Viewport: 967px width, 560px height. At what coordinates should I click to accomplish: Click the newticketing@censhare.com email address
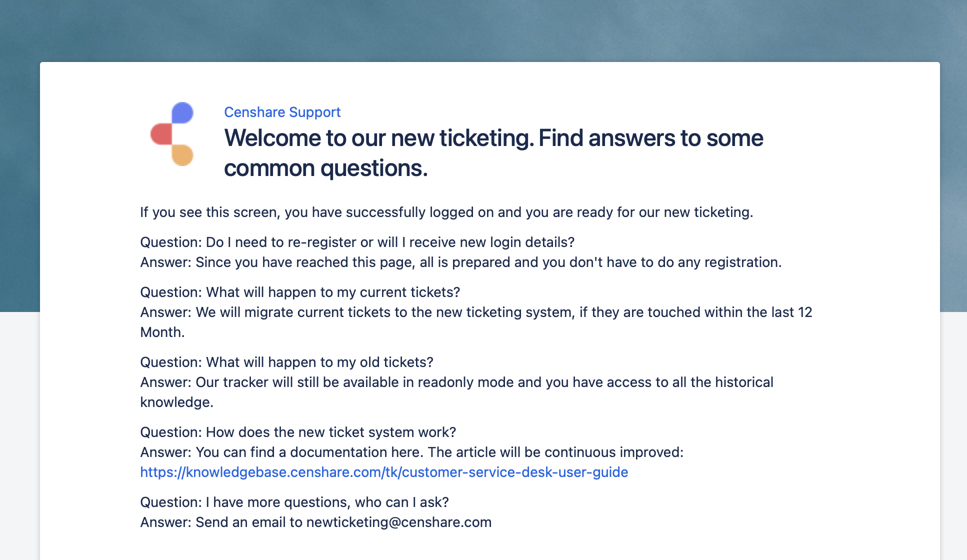point(398,522)
